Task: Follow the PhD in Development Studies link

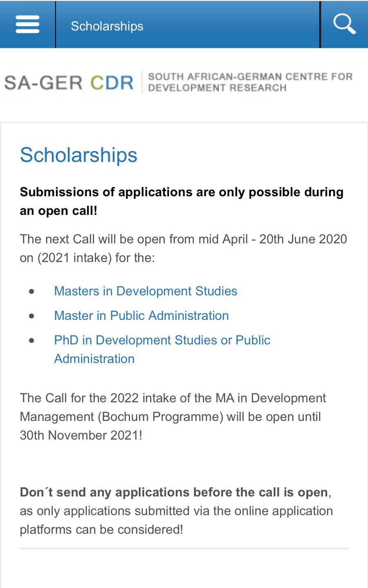Action: [162, 350]
